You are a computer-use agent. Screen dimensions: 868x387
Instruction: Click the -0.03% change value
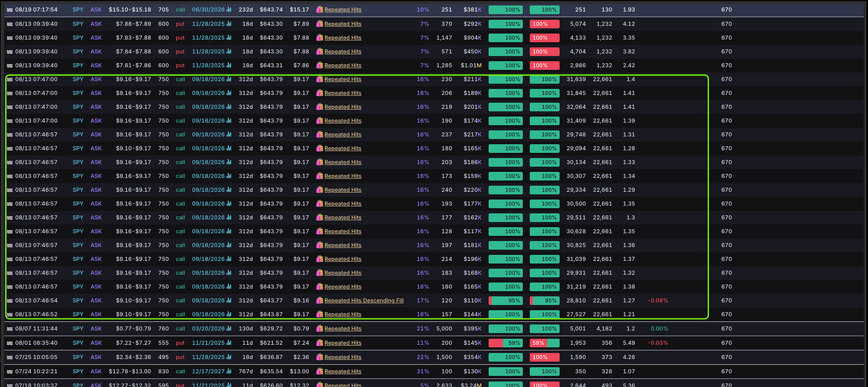[658, 343]
